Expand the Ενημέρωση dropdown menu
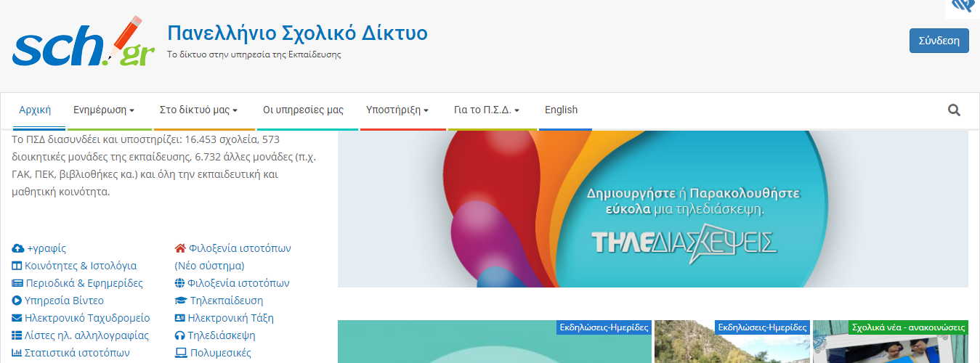Screen dimensions: 980x363 (x=104, y=110)
